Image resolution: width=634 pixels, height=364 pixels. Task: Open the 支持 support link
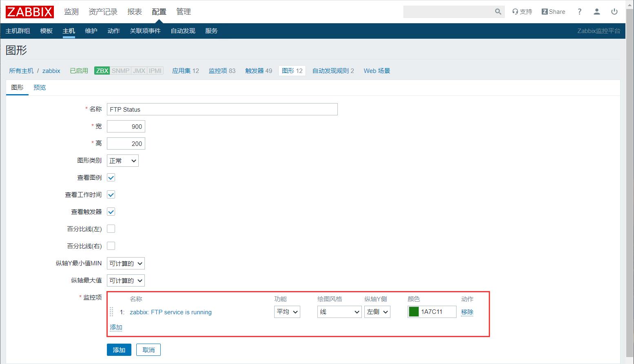coord(522,12)
